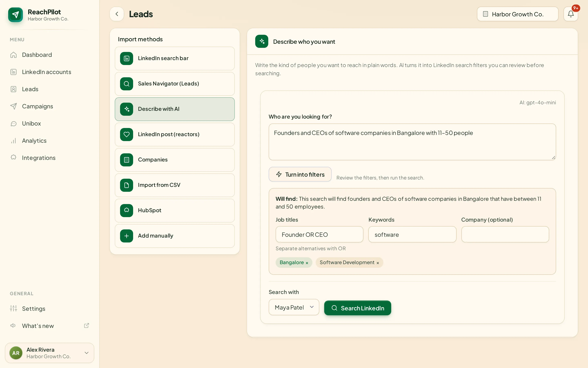The image size is (588, 368).
Task: Remove the Software Development chip
Action: click(x=378, y=263)
